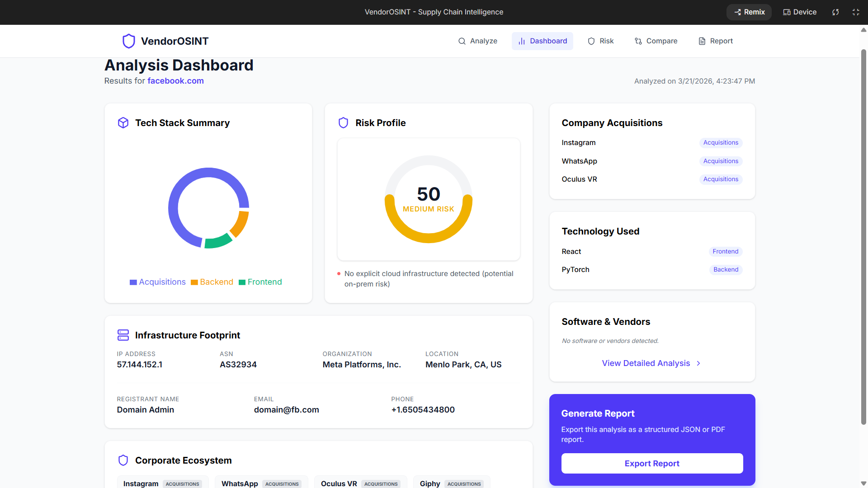Open the Report tab
This screenshot has width=868, height=488.
[x=716, y=41]
